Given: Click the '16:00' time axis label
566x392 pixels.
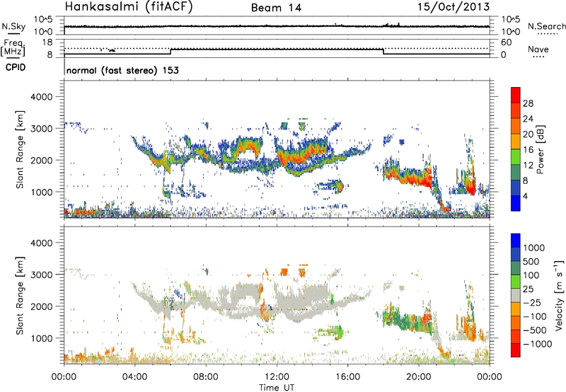Looking at the screenshot, I should 347,377.
